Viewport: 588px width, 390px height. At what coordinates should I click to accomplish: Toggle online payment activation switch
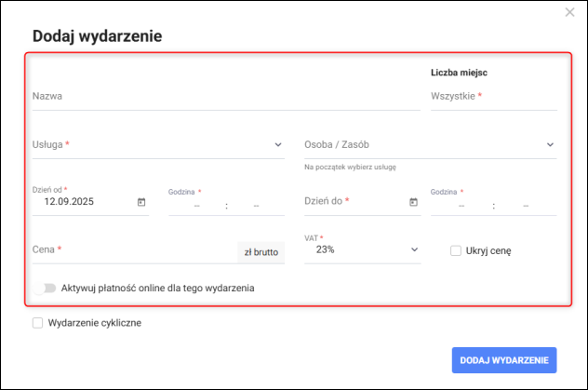pyautogui.click(x=44, y=289)
